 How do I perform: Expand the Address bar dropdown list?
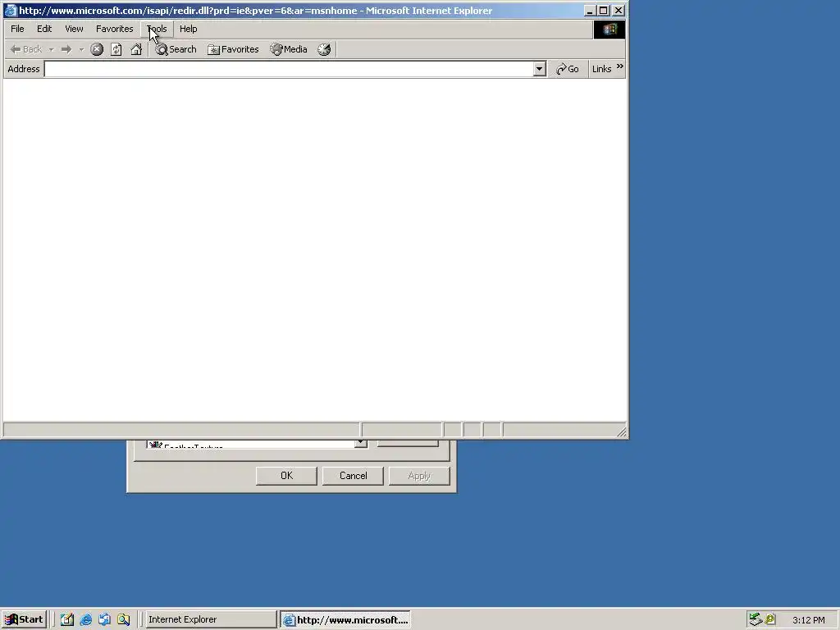pos(540,69)
